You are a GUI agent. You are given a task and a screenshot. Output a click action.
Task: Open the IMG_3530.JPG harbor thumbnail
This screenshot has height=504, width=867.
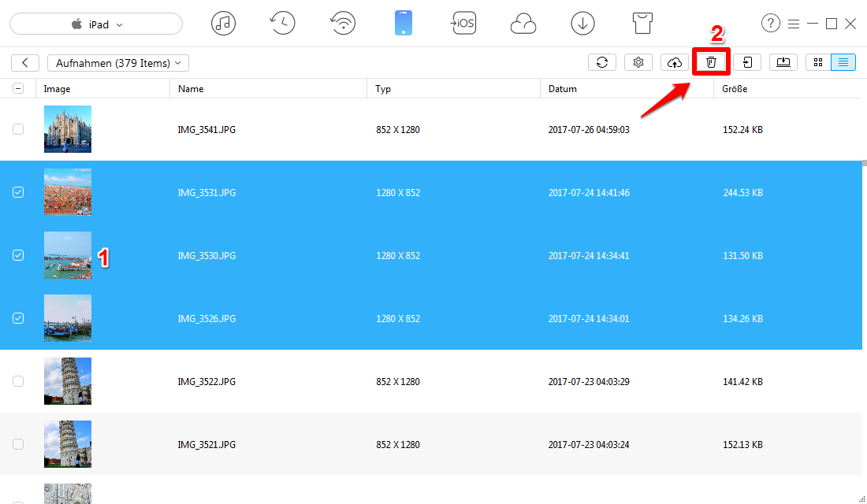68,255
